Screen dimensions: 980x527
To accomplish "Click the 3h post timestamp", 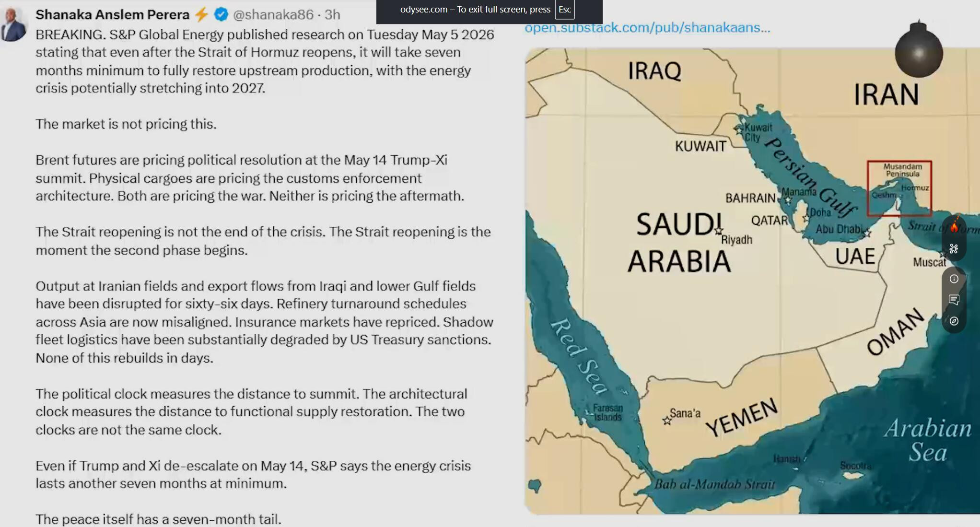I will click(x=332, y=14).
